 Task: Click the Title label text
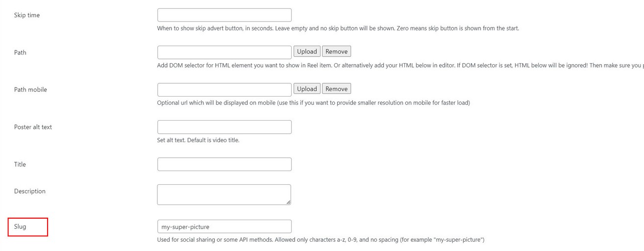point(20,164)
